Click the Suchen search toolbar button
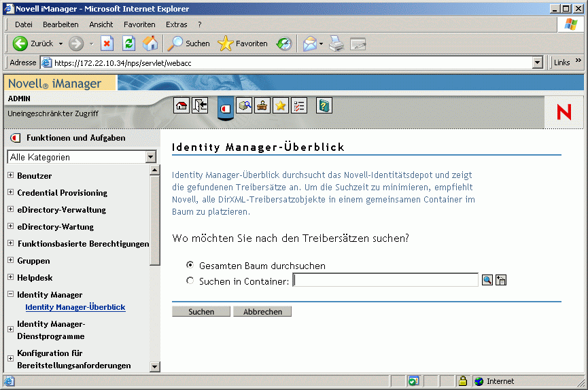This screenshot has height=390, width=588. tap(188, 43)
